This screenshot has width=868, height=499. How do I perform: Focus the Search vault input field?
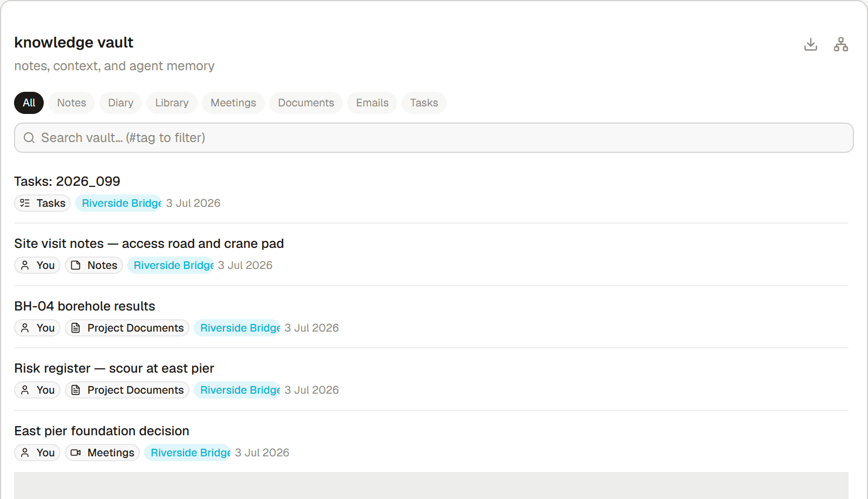pos(433,138)
